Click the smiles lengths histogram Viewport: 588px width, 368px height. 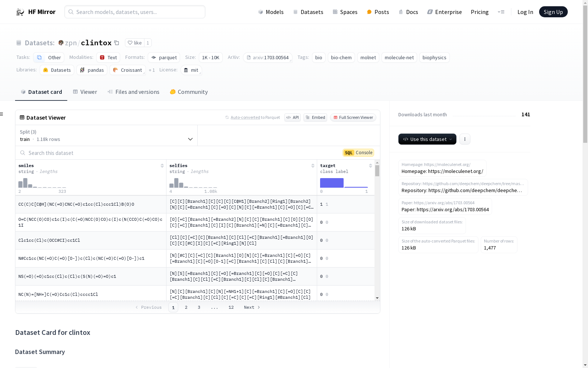(x=42, y=183)
